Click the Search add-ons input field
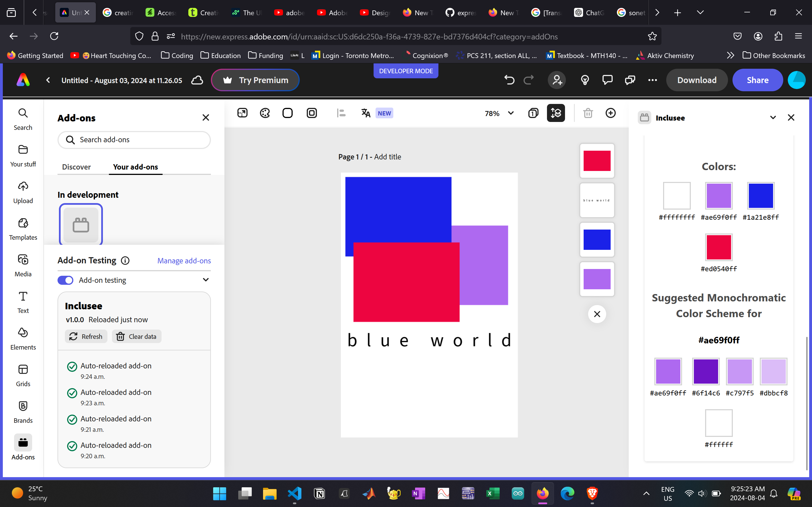 click(134, 140)
